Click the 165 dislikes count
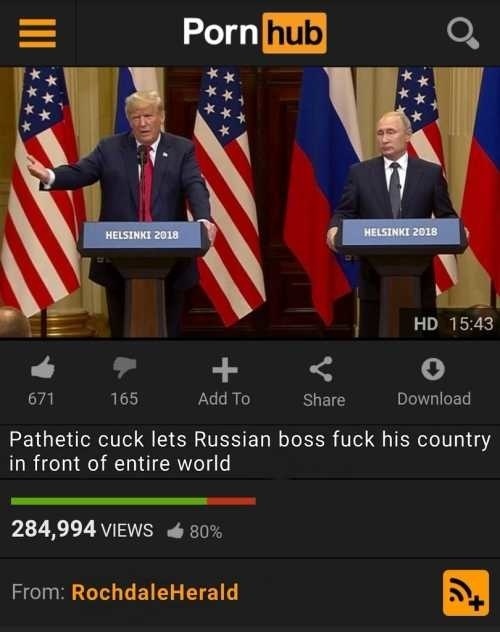500x632 pixels. coord(124,399)
